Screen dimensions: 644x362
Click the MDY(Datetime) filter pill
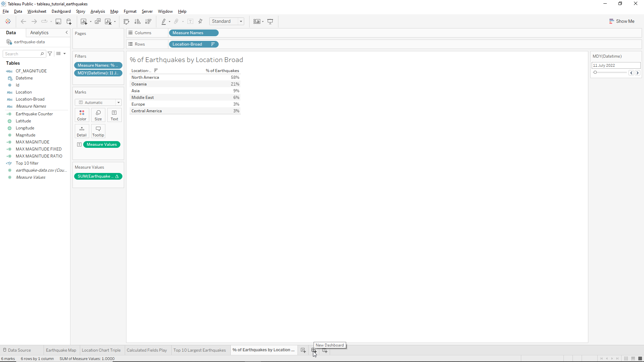tap(98, 73)
